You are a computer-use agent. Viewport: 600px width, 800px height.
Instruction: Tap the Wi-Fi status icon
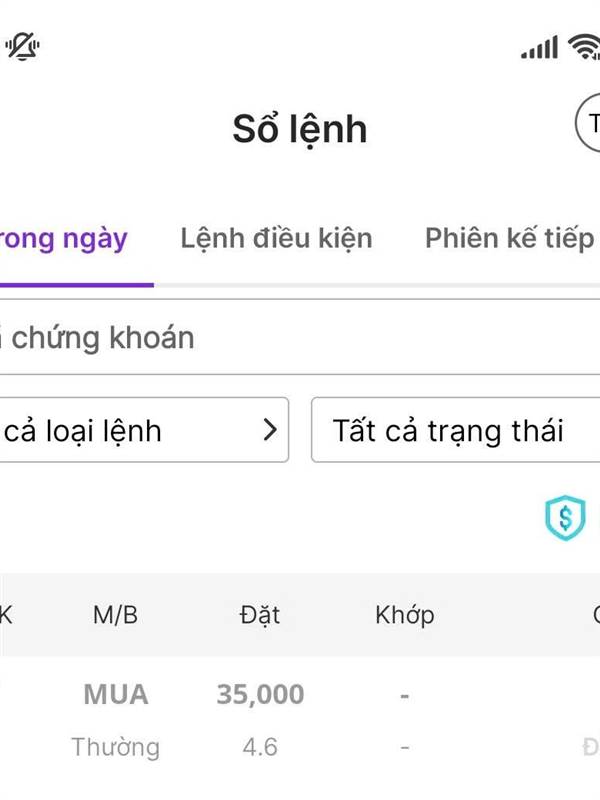coord(584,47)
